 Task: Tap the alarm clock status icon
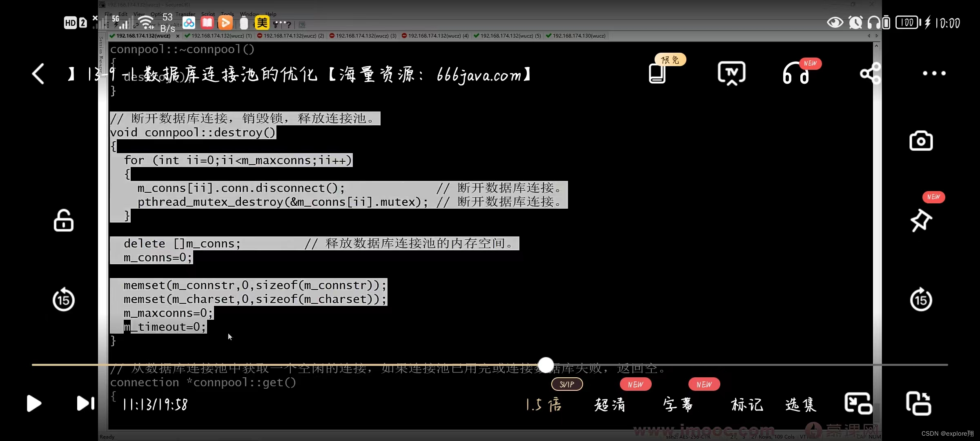coord(855,22)
